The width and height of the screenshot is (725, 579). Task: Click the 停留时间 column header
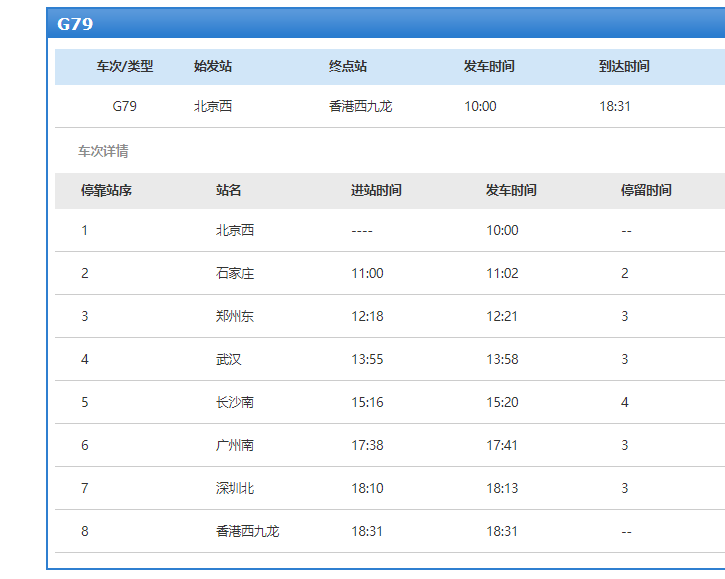(646, 190)
